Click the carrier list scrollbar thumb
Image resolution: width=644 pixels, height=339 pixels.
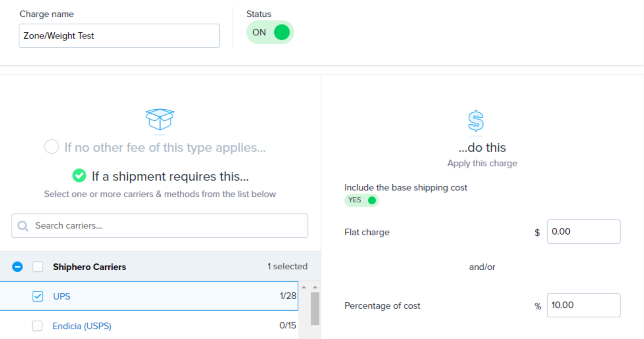[315, 309]
